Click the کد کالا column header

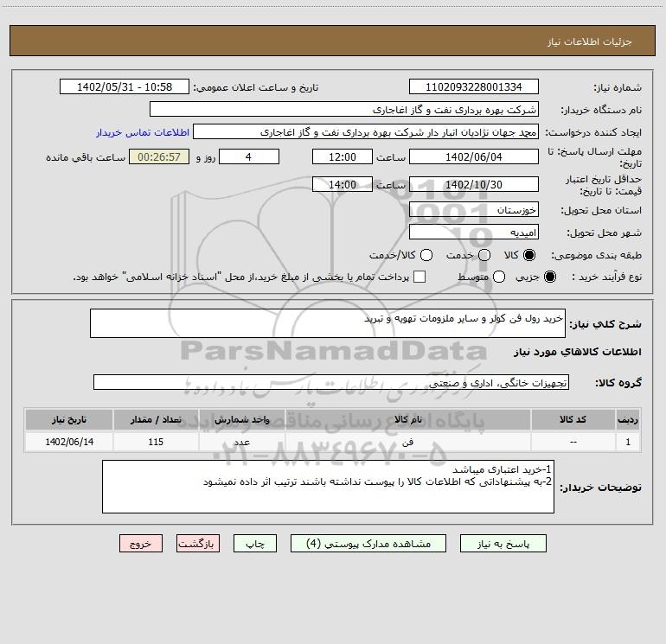click(573, 419)
